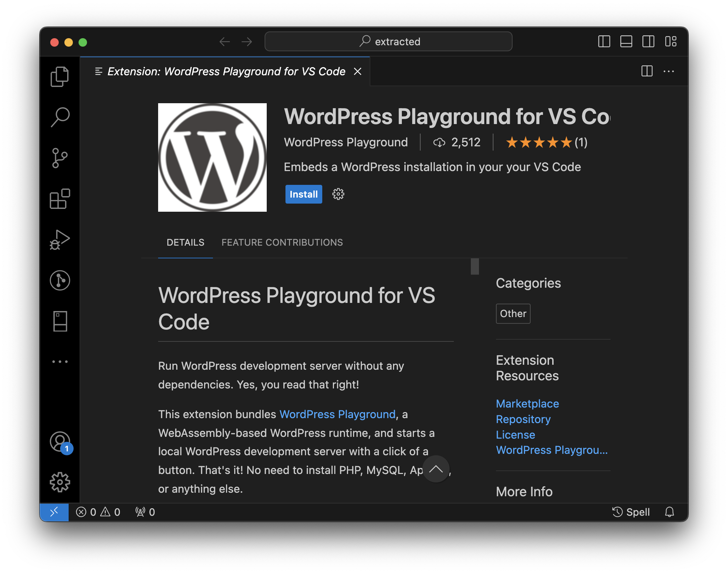Click the Install button for the extension

pyautogui.click(x=303, y=194)
